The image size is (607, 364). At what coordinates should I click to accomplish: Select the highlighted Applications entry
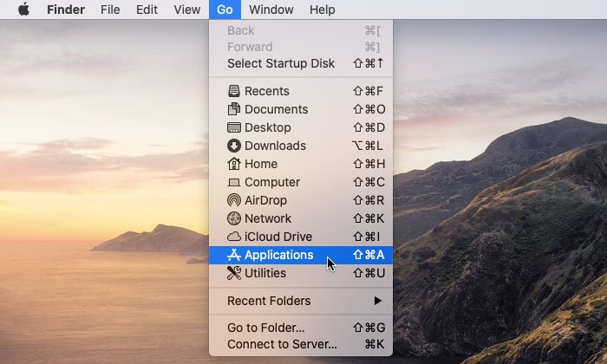(x=301, y=255)
